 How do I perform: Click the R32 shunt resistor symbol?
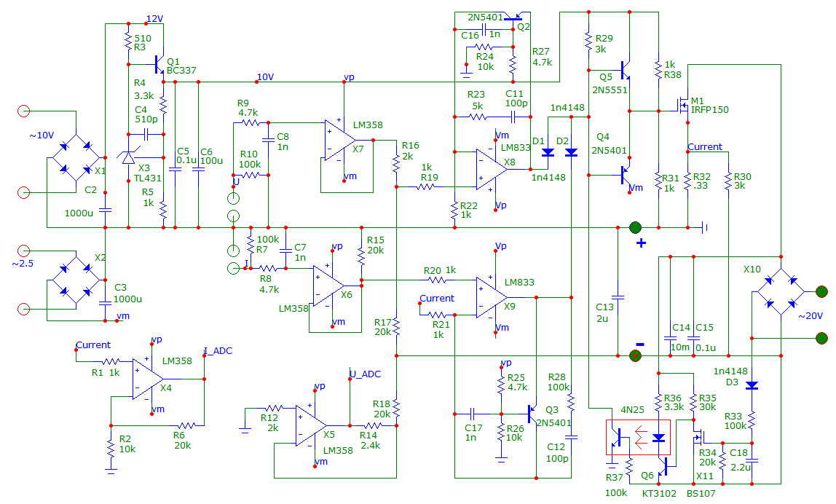click(x=687, y=181)
